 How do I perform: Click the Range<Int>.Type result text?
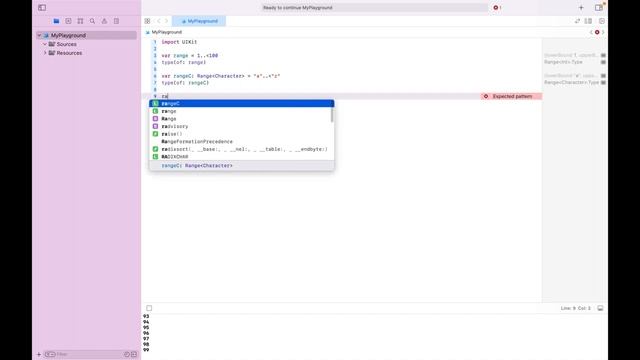click(563, 62)
